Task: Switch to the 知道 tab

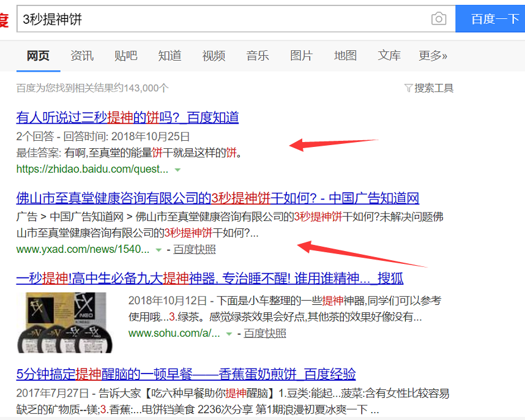Action: pos(169,56)
